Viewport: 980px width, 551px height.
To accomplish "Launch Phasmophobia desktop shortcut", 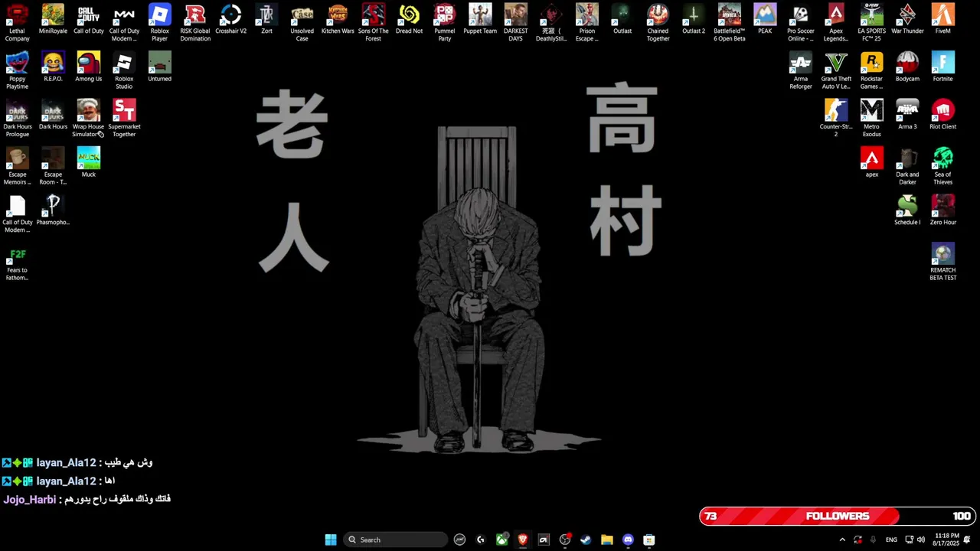I will [53, 210].
